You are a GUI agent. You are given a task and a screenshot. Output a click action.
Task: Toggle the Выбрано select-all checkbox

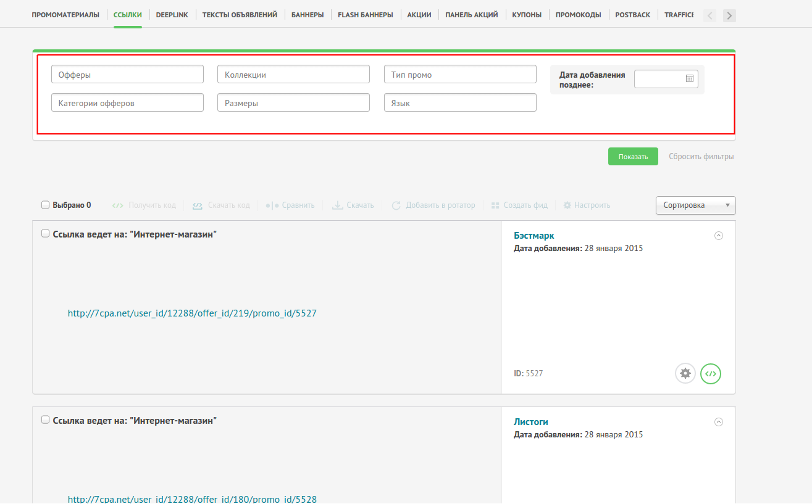tap(45, 205)
